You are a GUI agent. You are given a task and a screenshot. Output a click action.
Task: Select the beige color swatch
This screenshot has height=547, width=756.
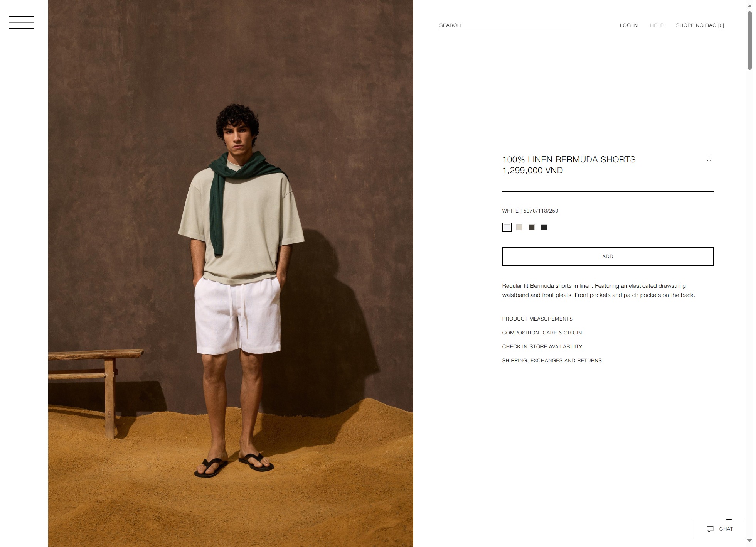519,227
